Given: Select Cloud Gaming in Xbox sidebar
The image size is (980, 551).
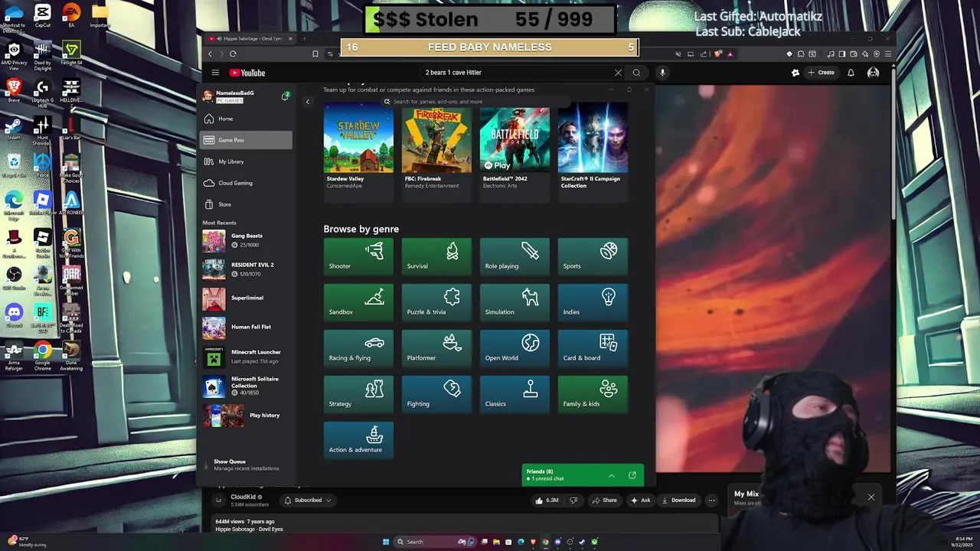Looking at the screenshot, I should [246, 183].
